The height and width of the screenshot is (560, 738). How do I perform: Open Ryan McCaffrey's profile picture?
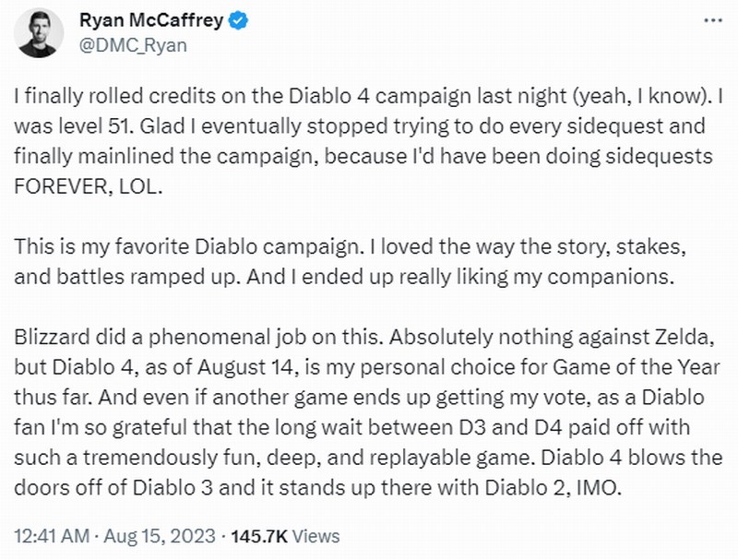coord(36,32)
